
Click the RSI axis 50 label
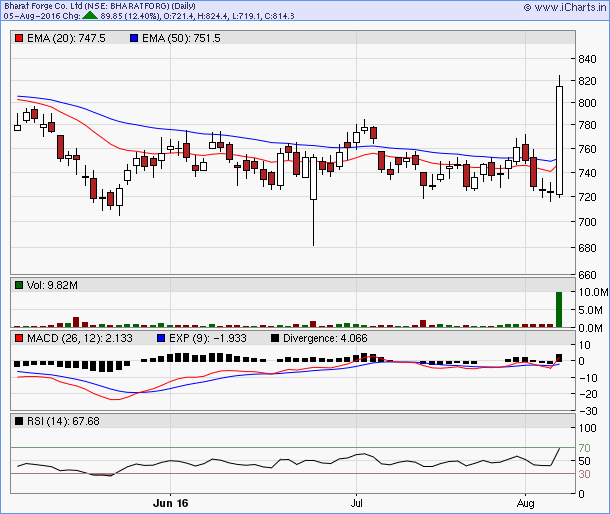584,461
